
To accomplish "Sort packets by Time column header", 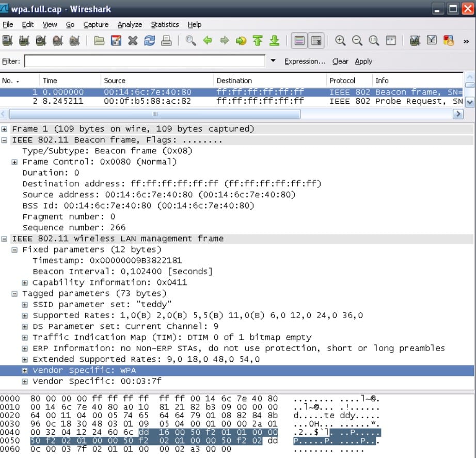I will point(70,81).
